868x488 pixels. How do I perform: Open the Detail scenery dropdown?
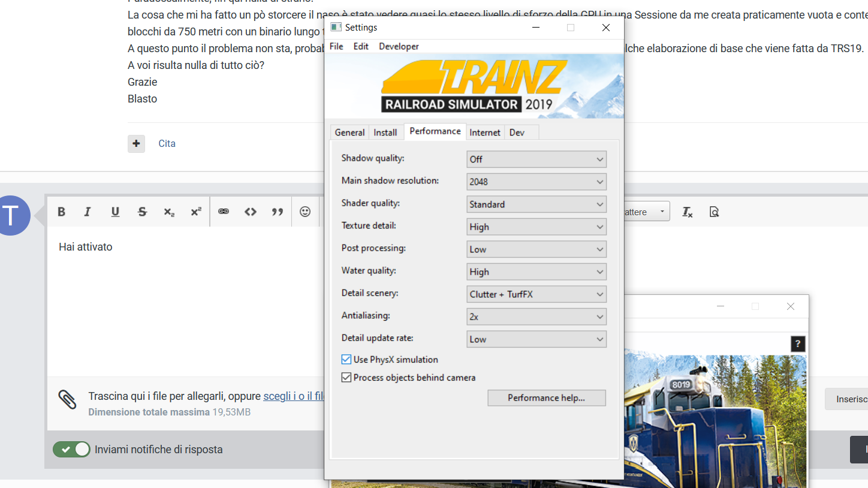click(537, 294)
